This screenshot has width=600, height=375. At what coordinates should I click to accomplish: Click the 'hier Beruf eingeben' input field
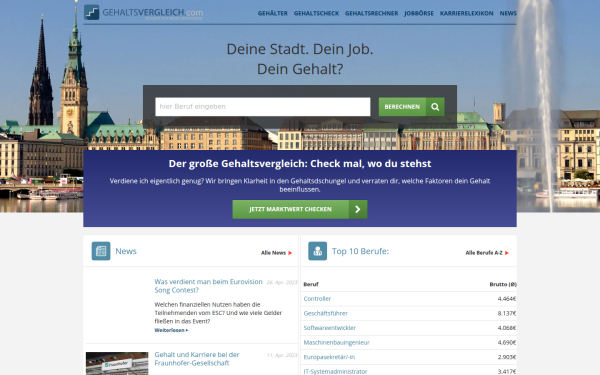[263, 107]
